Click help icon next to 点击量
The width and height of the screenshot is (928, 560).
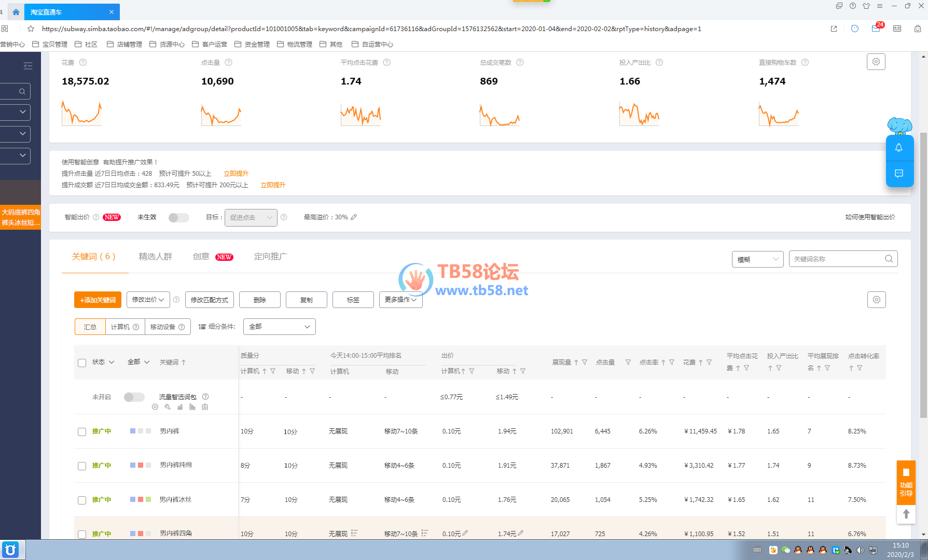(x=229, y=62)
